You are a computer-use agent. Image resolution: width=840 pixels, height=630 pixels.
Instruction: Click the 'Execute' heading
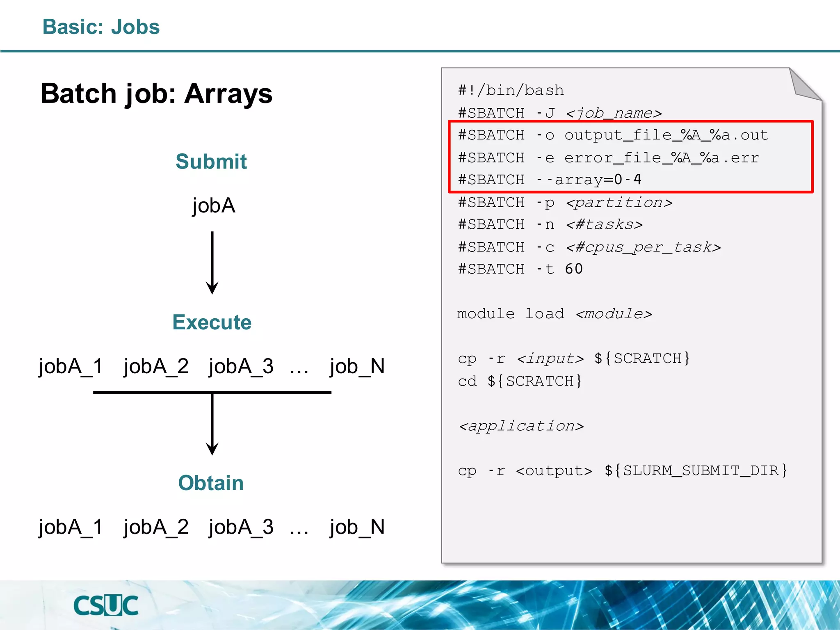pos(212,322)
